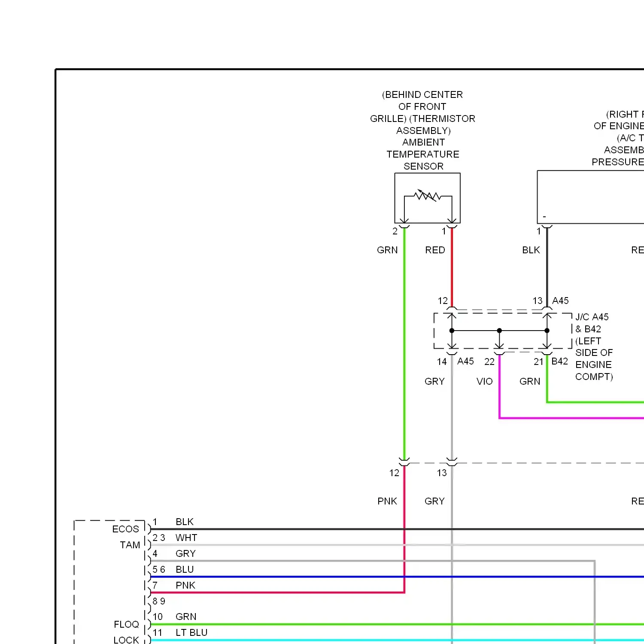Click the PNK label below connector pin 12
The height and width of the screenshot is (644, 644).
[x=387, y=501]
